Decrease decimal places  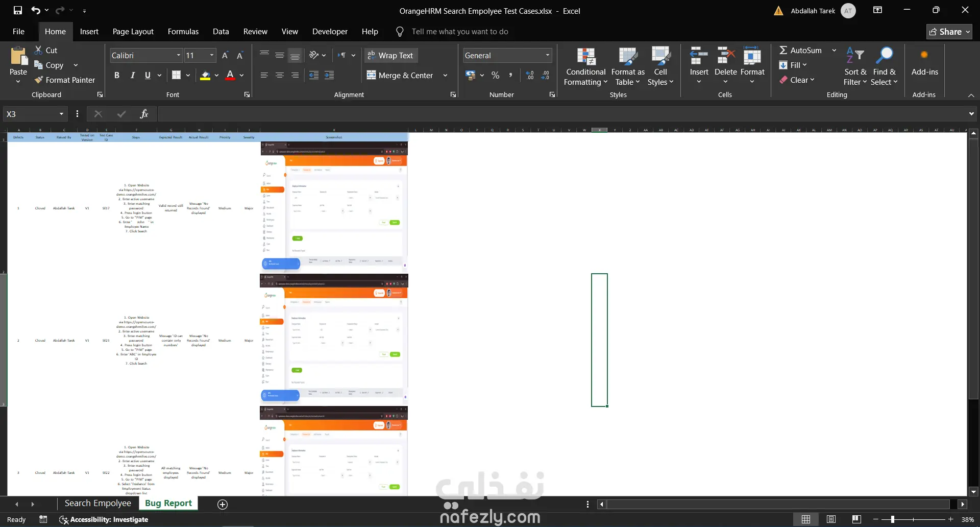click(546, 75)
